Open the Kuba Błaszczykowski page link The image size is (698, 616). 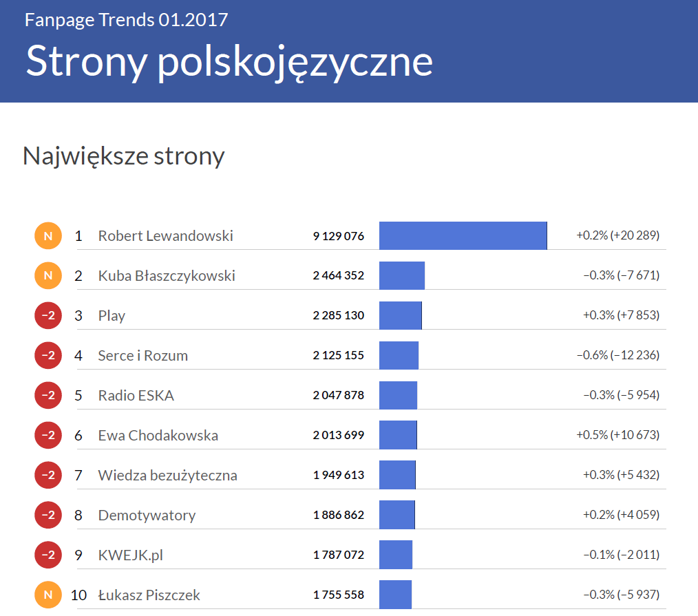(167, 276)
